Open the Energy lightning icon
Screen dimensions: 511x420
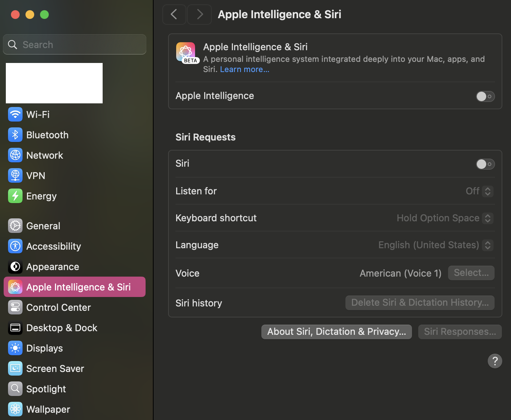click(15, 196)
